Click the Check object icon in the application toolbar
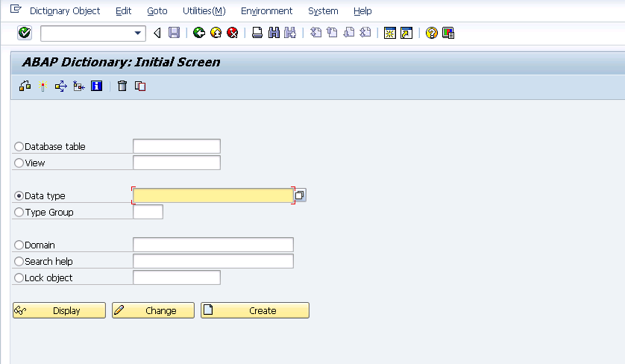 (25, 86)
